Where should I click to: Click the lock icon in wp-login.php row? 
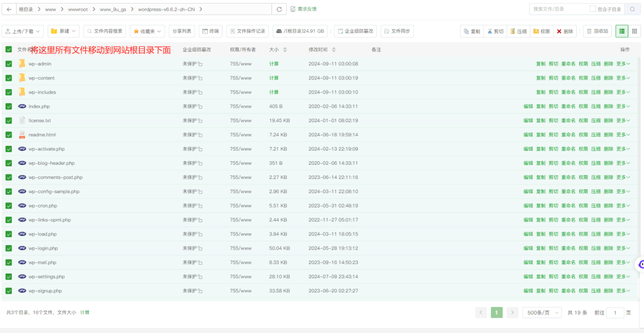click(200, 249)
